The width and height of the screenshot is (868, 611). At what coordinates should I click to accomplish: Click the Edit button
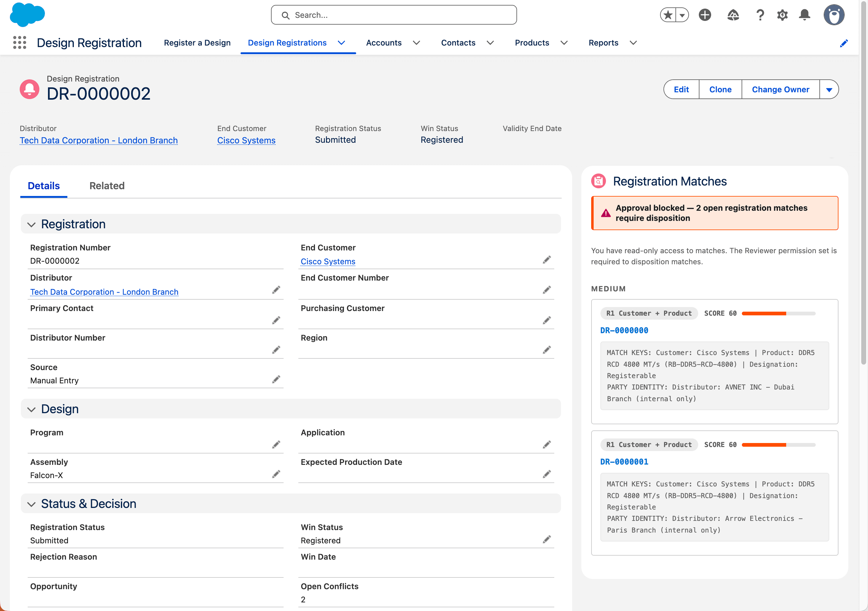[x=681, y=90]
